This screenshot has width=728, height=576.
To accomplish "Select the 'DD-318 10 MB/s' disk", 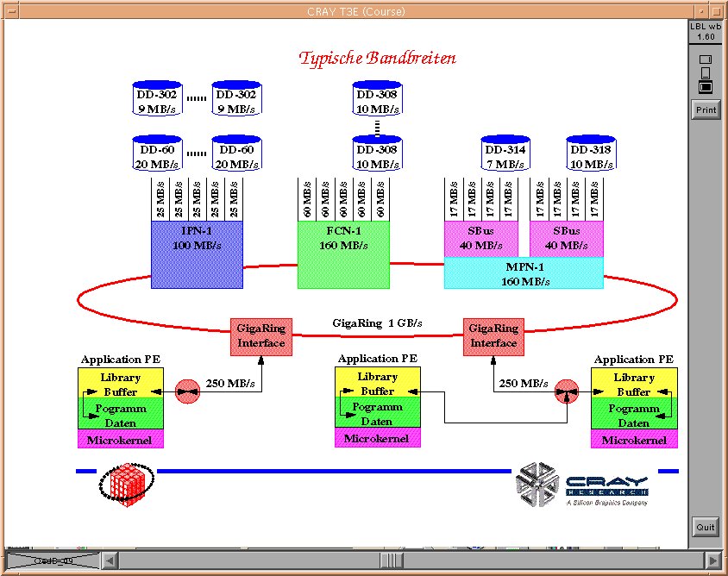I will 591,153.
